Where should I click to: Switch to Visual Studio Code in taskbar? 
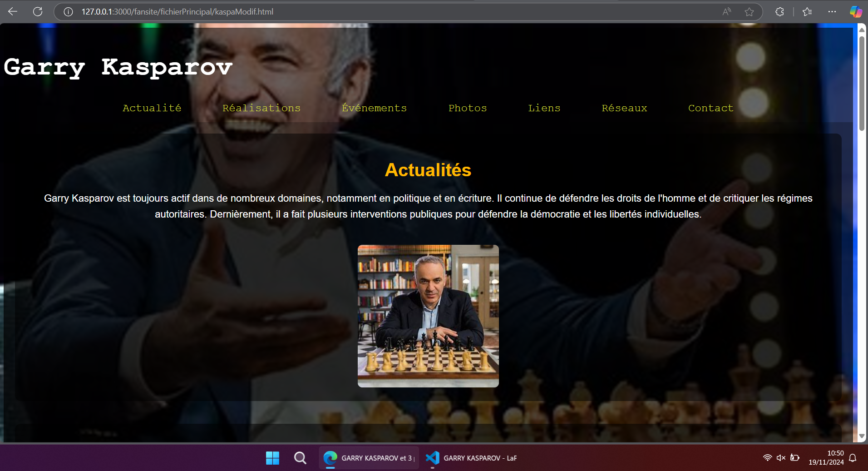471,458
